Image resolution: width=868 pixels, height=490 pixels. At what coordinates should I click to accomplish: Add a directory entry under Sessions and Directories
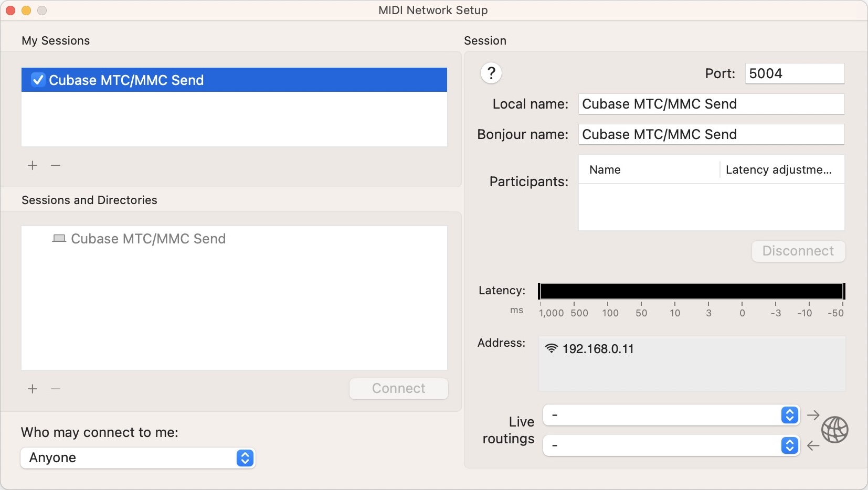[x=33, y=389]
